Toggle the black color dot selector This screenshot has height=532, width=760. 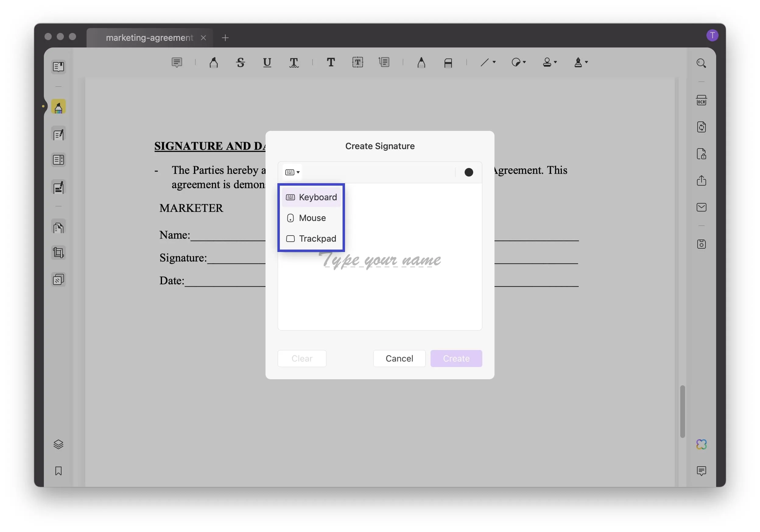tap(469, 172)
